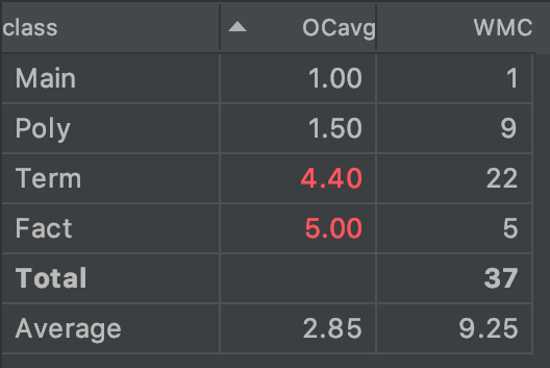The image size is (550, 368).
Task: Select the Poly class row
Action: click(267, 128)
